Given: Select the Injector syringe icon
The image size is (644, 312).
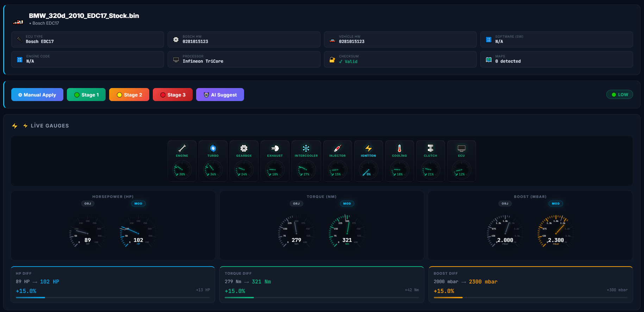Looking at the screenshot, I should click(337, 148).
